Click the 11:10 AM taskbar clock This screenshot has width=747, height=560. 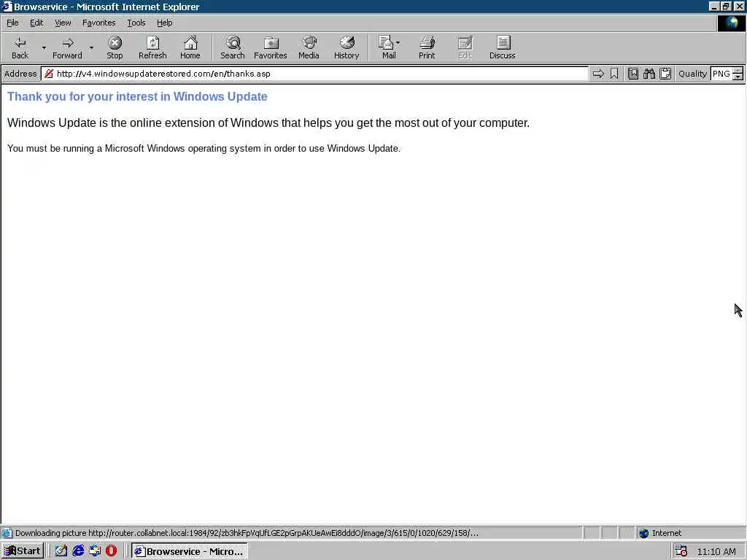click(716, 551)
